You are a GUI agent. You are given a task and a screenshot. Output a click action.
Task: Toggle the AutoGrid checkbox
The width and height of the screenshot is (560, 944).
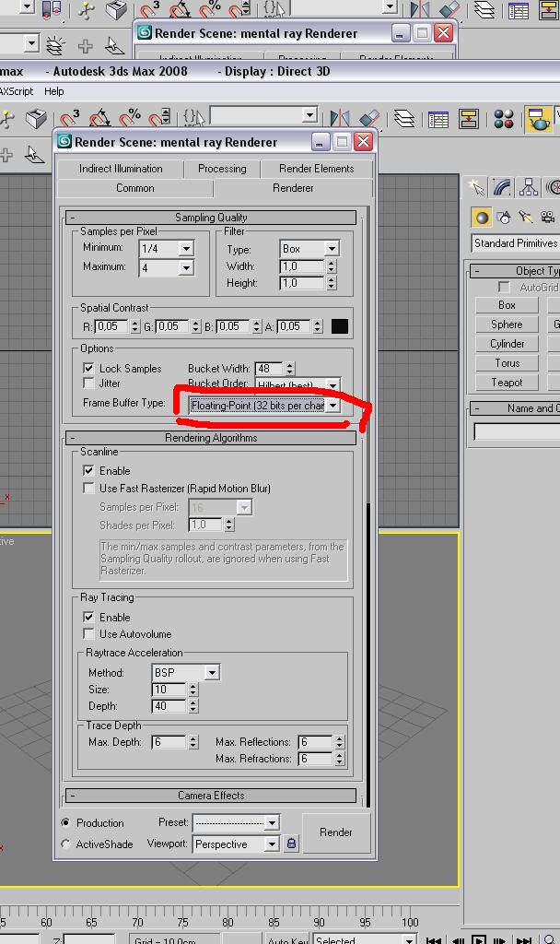coord(504,288)
